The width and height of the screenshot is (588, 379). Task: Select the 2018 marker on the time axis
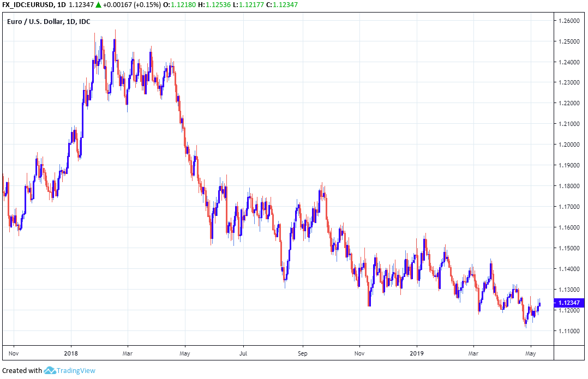[71, 353]
